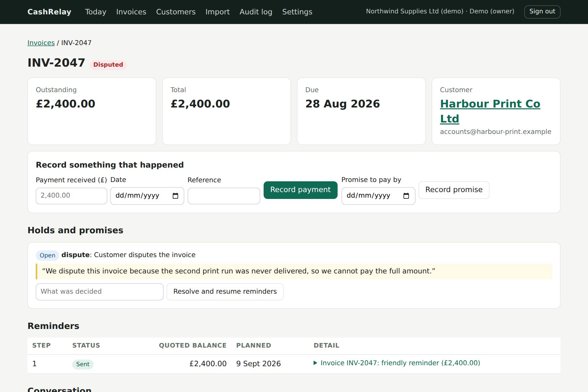Click the QUOTED BALANCE column header
Image resolution: width=588 pixels, height=392 pixels.
pyautogui.click(x=193, y=346)
